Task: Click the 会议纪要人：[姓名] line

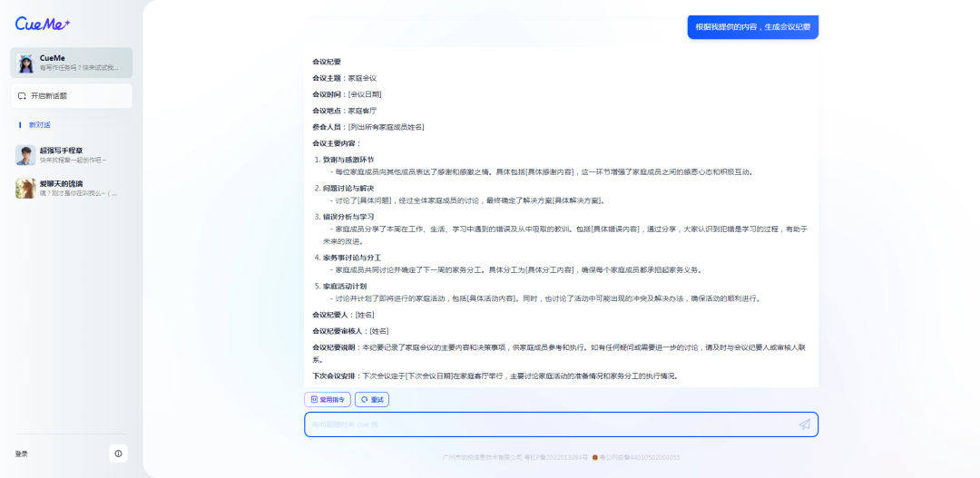Action: (343, 315)
